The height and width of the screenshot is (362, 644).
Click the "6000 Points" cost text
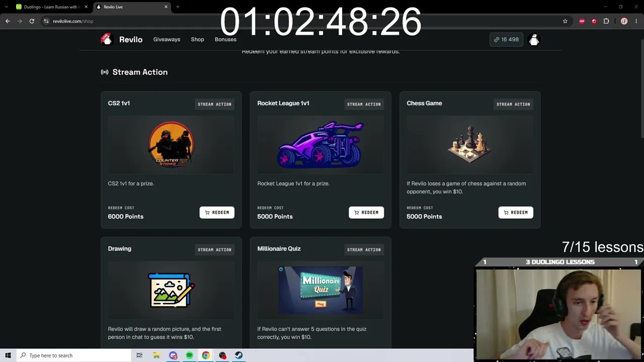pos(125,216)
